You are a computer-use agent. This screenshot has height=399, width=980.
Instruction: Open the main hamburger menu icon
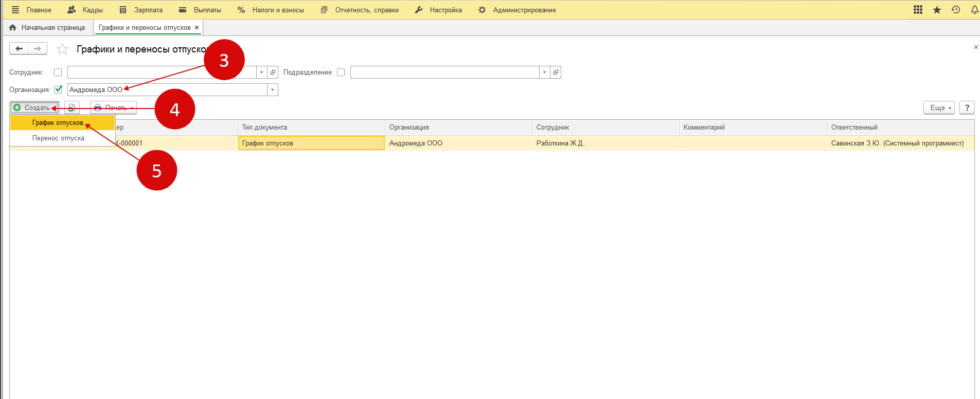pos(15,10)
